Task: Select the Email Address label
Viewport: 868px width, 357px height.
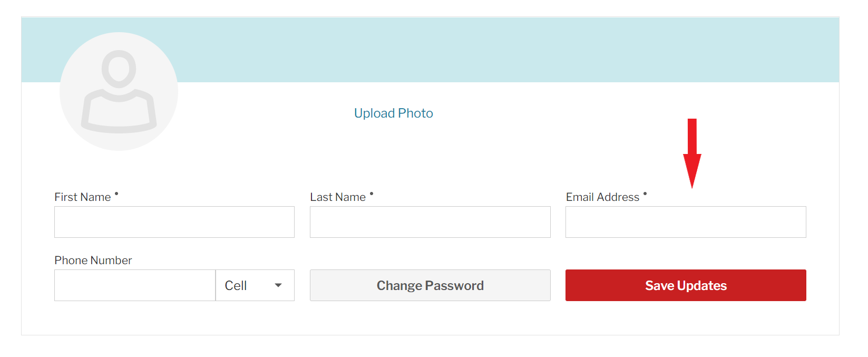Action: click(x=602, y=197)
